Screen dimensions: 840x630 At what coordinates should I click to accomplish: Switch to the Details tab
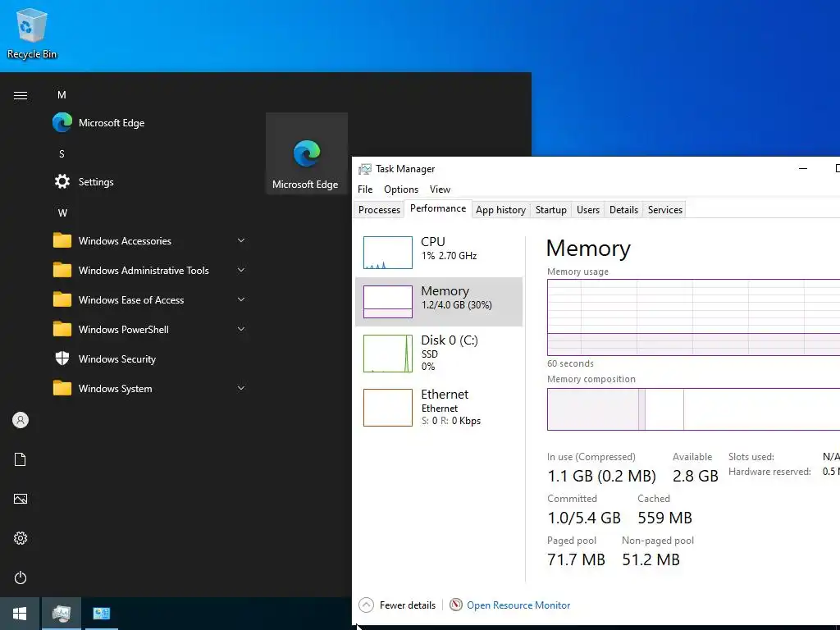(623, 209)
